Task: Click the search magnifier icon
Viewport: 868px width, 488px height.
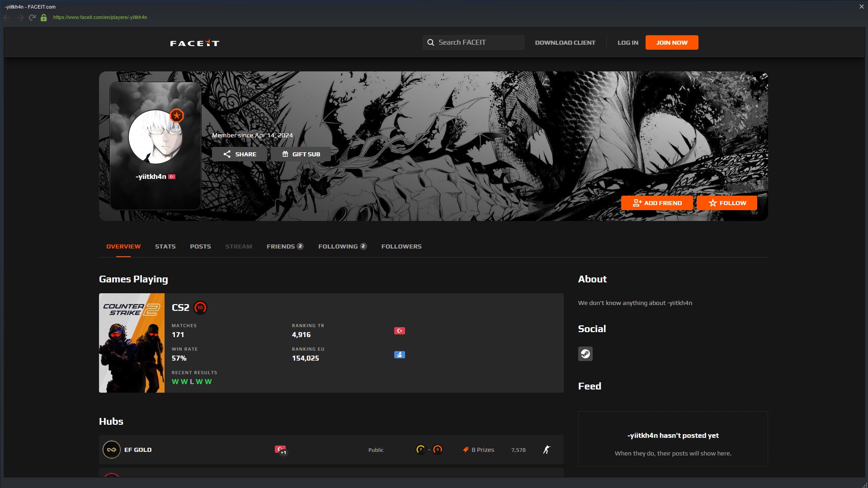Action: pos(430,42)
